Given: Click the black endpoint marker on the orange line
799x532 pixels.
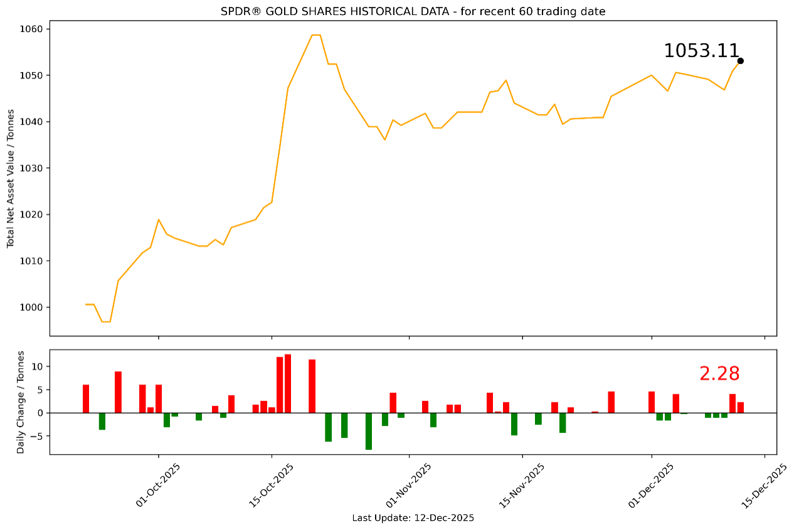Looking at the screenshot, I should 741,61.
